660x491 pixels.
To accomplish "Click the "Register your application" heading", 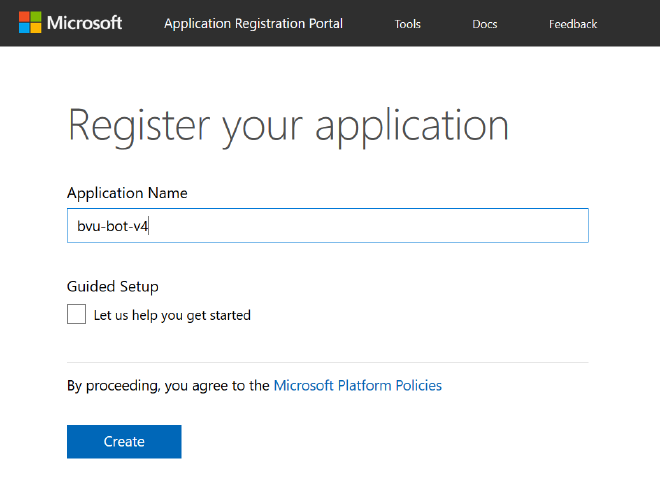I will pos(288,125).
